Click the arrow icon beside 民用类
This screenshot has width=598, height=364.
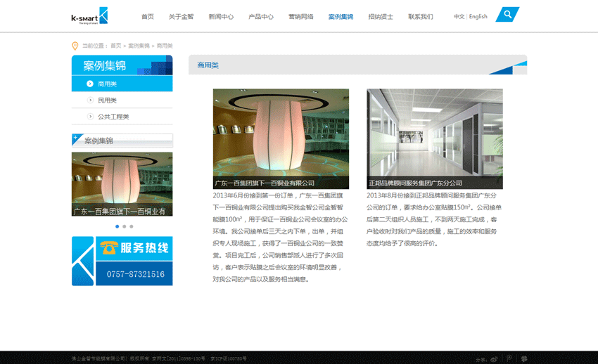[x=90, y=100]
